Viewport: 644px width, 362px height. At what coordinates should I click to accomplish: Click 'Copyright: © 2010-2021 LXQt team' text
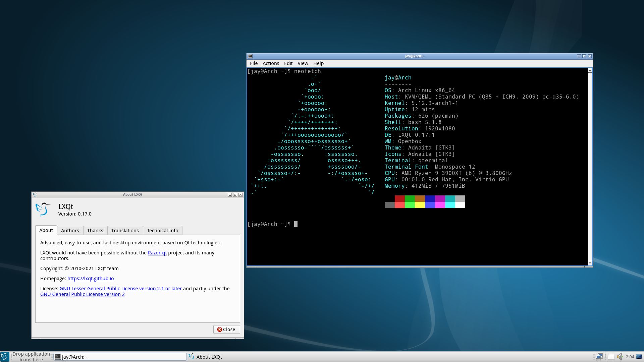click(79, 268)
